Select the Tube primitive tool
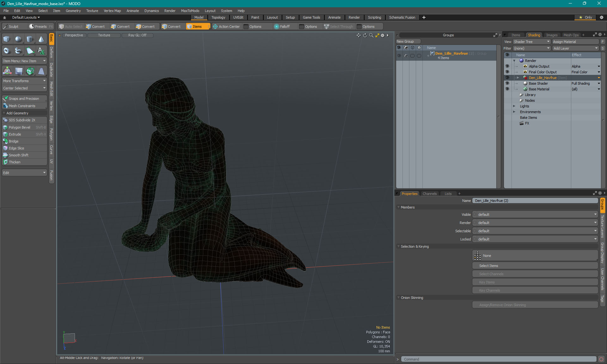The width and height of the screenshot is (607, 364). click(x=18, y=51)
